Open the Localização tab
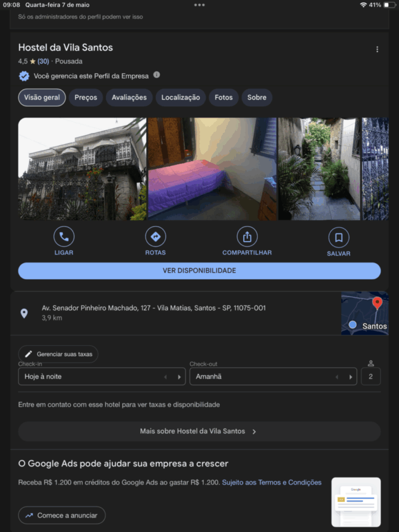The image size is (399, 532). click(181, 98)
